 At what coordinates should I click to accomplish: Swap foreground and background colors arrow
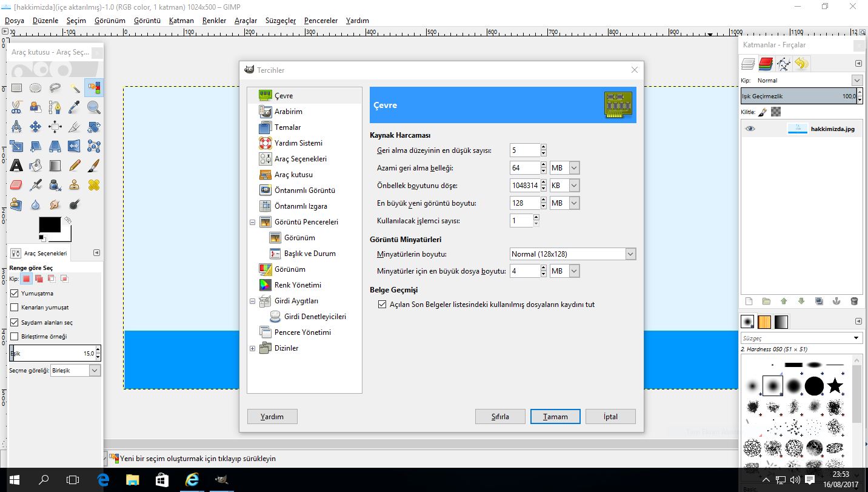pos(68,221)
